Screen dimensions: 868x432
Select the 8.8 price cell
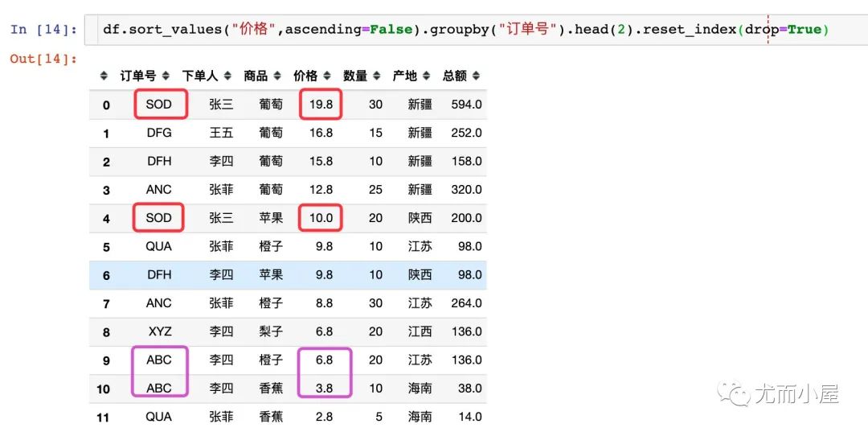click(324, 303)
